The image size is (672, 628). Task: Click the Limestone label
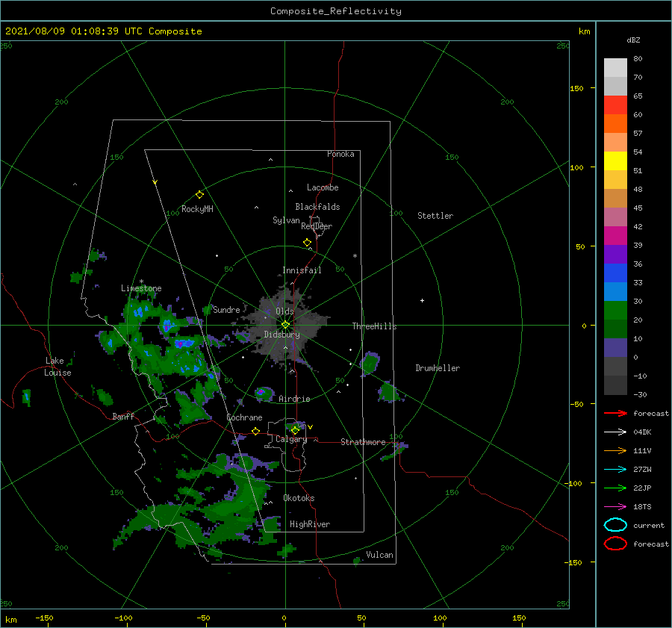pyautogui.click(x=141, y=288)
